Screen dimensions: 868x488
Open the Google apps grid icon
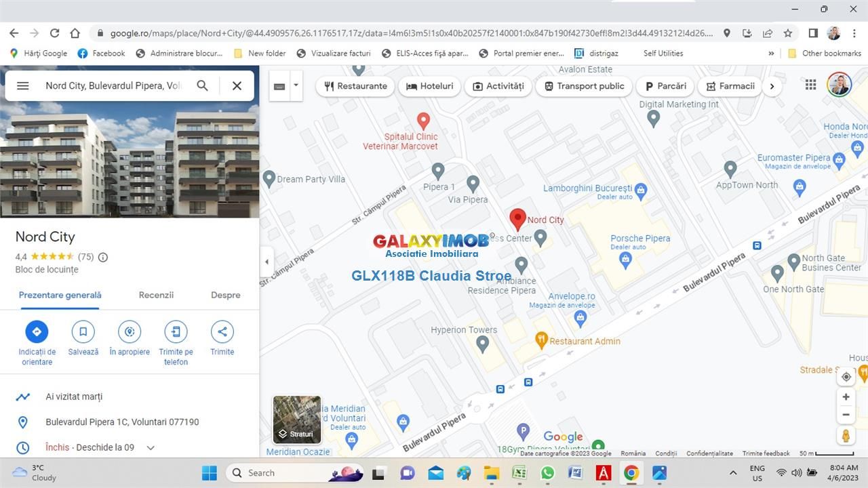click(810, 85)
